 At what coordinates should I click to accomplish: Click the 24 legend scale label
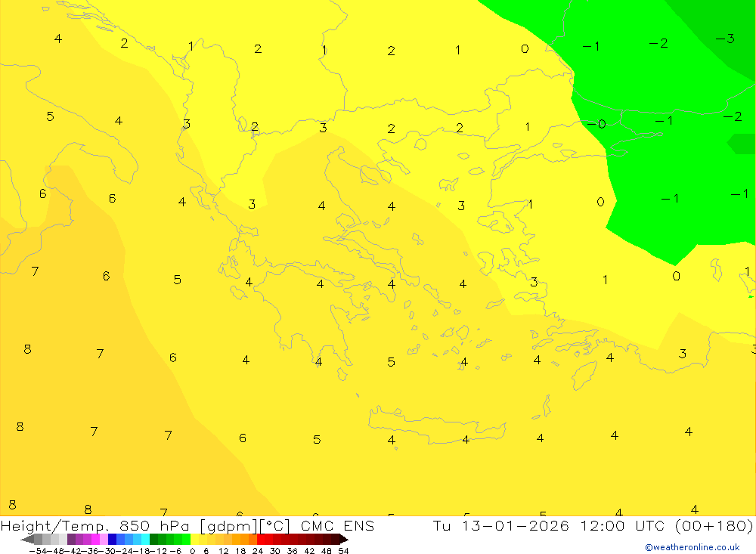pyautogui.click(x=258, y=551)
